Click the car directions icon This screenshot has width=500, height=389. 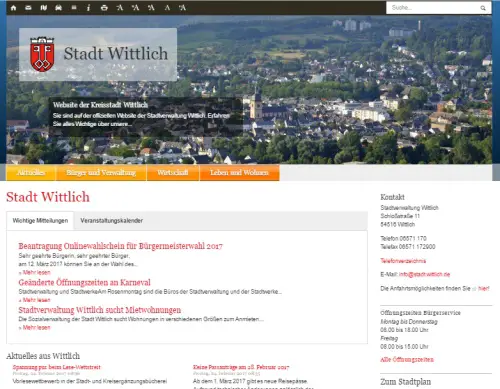(x=59, y=8)
